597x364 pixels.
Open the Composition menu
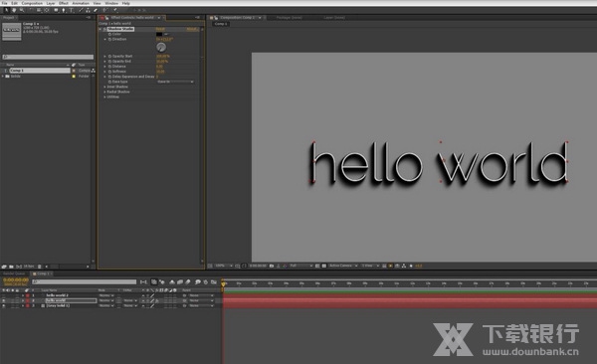[x=32, y=3]
